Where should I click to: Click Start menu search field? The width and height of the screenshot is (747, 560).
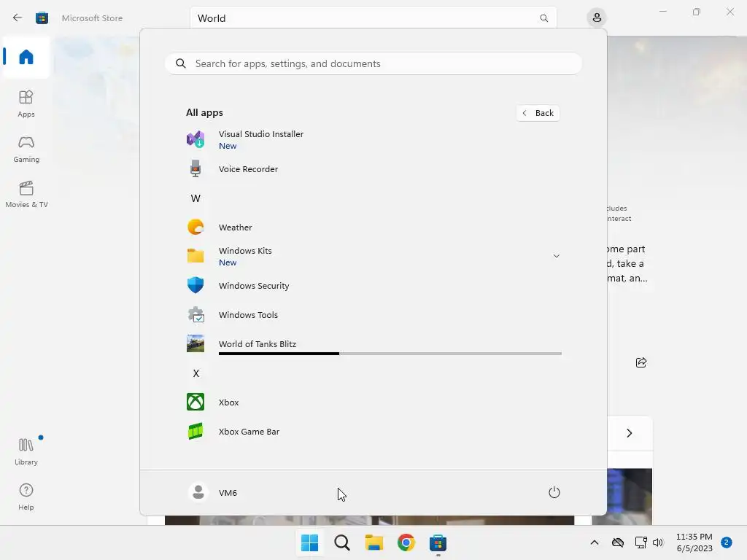tap(373, 63)
